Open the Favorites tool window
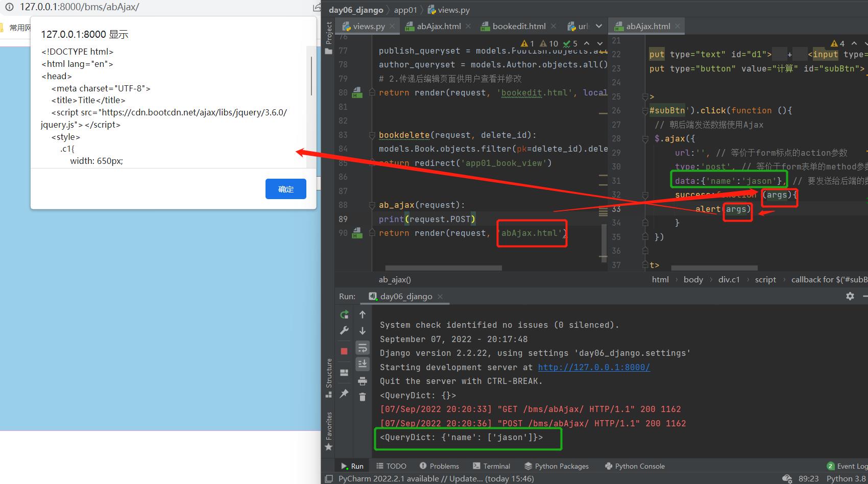The image size is (868, 484). pos(329,431)
